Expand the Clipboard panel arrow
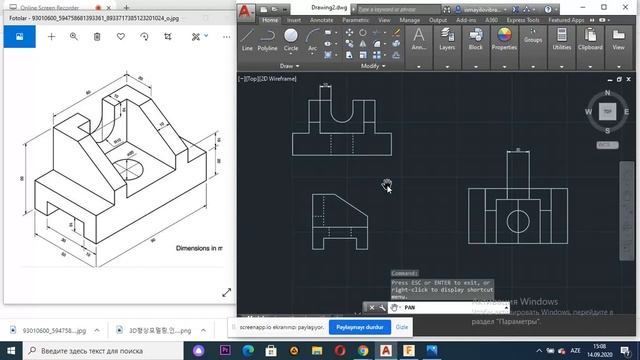Image resolution: width=640 pixels, height=360 pixels. [590, 67]
